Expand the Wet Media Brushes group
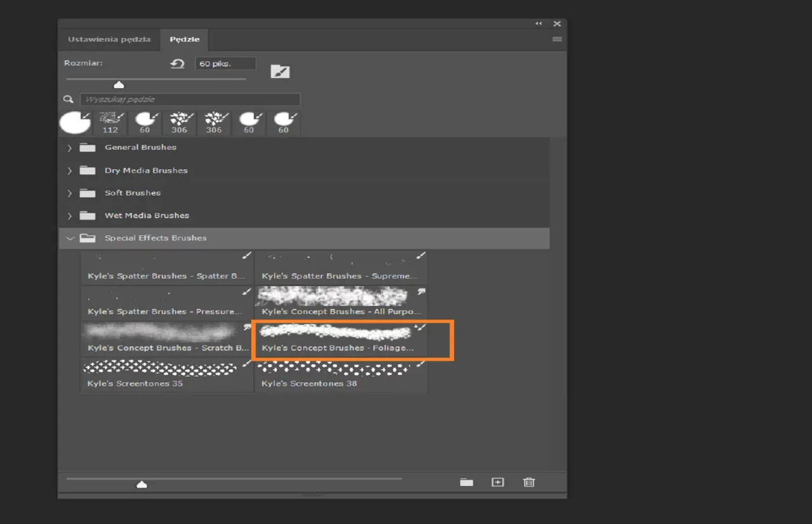812x524 pixels. 70,215
